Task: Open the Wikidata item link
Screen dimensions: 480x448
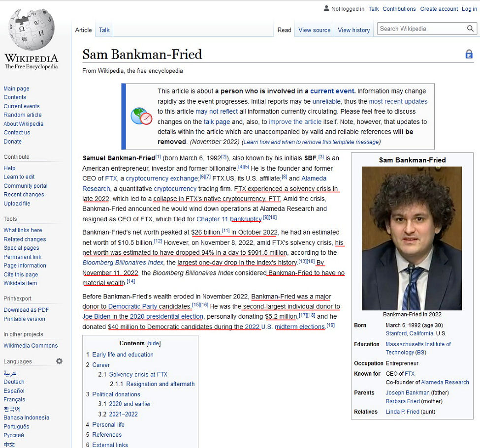Action: click(20, 283)
